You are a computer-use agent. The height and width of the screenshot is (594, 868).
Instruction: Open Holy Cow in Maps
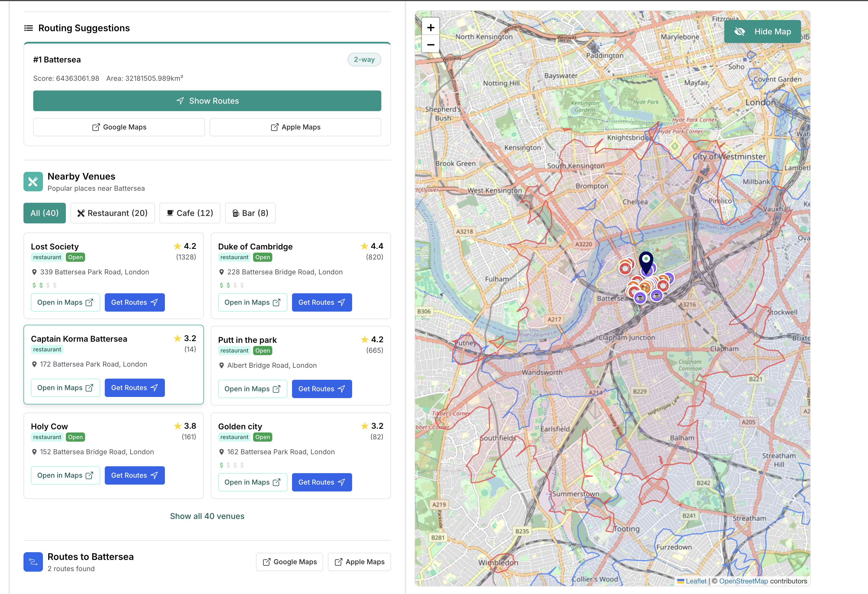[x=65, y=475]
